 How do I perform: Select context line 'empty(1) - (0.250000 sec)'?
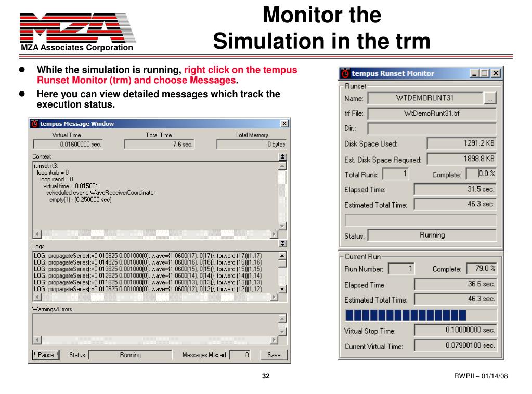81,200
